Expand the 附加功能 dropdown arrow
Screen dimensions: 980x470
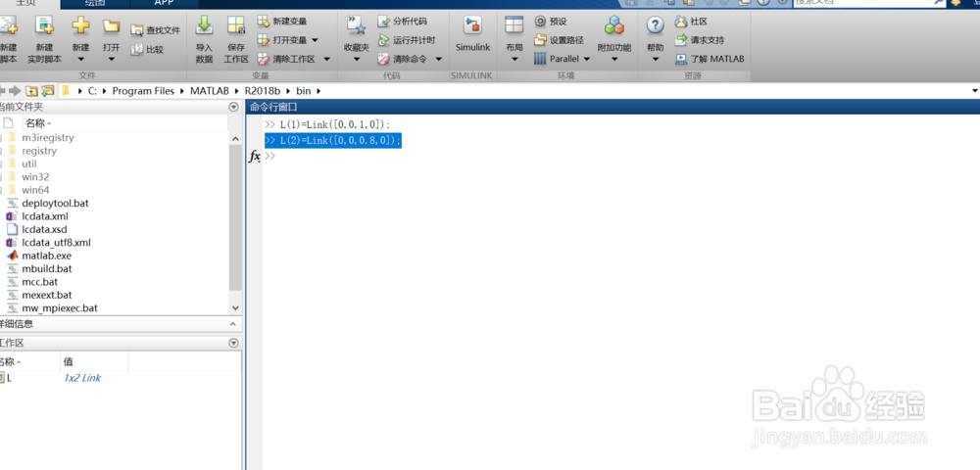tap(614, 60)
